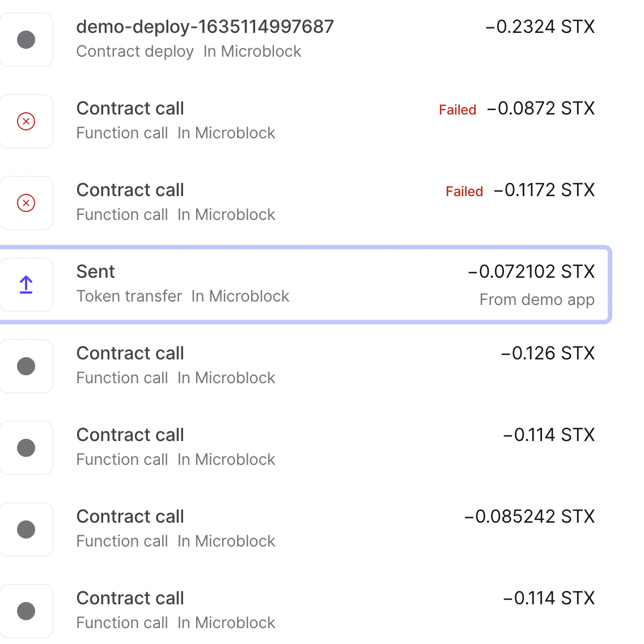Select the pending dot icon beside the −0.126 STX call
Image resolution: width=644 pixels, height=644 pixels.
[x=26, y=366]
